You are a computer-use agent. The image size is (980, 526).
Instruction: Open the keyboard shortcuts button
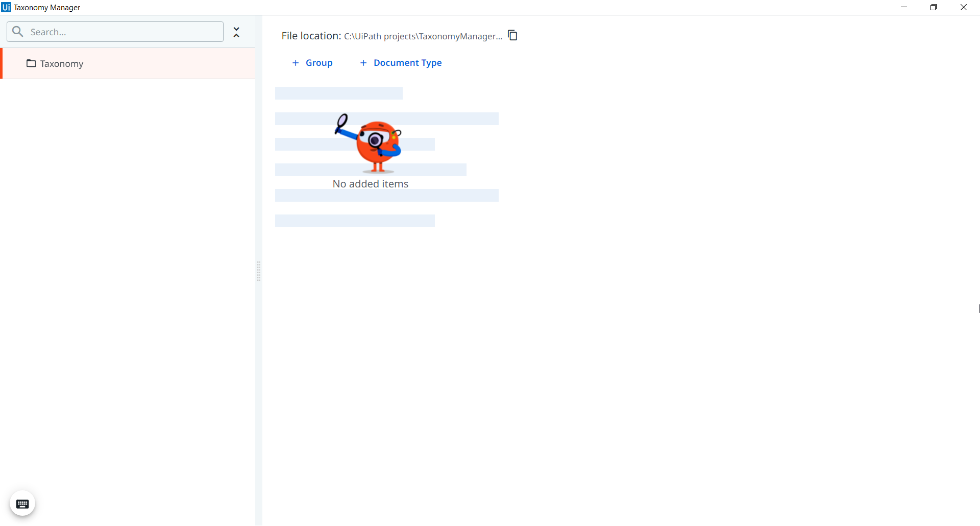pos(22,504)
